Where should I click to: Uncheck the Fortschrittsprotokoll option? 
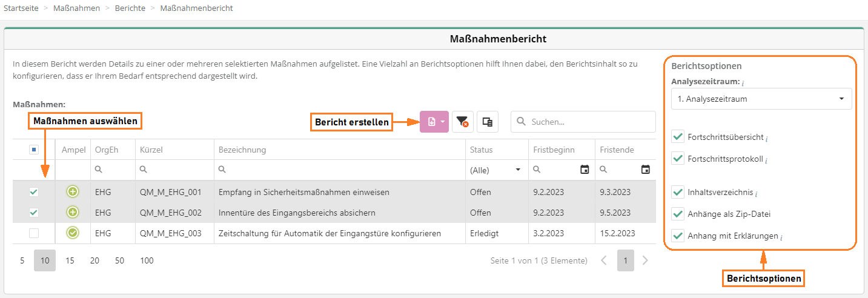click(678, 159)
